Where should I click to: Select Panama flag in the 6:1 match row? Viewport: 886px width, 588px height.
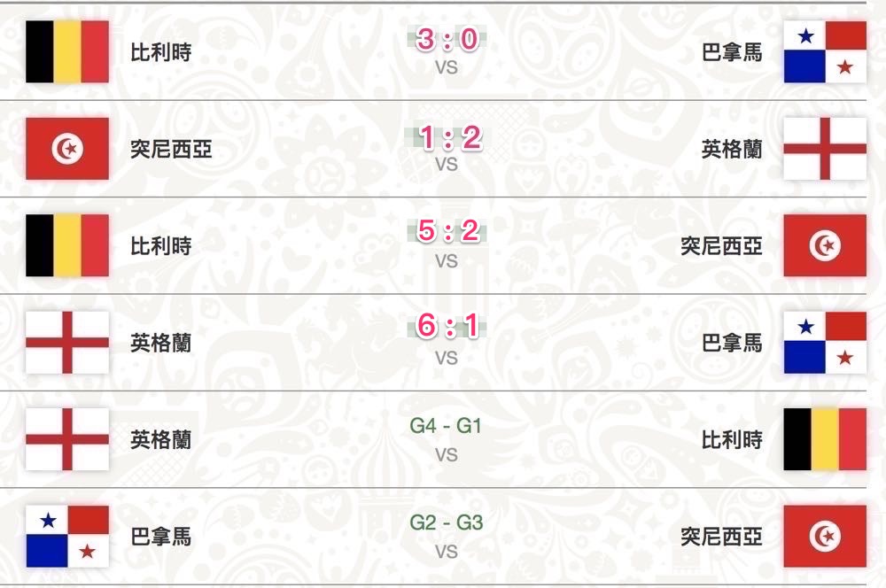pyautogui.click(x=825, y=342)
